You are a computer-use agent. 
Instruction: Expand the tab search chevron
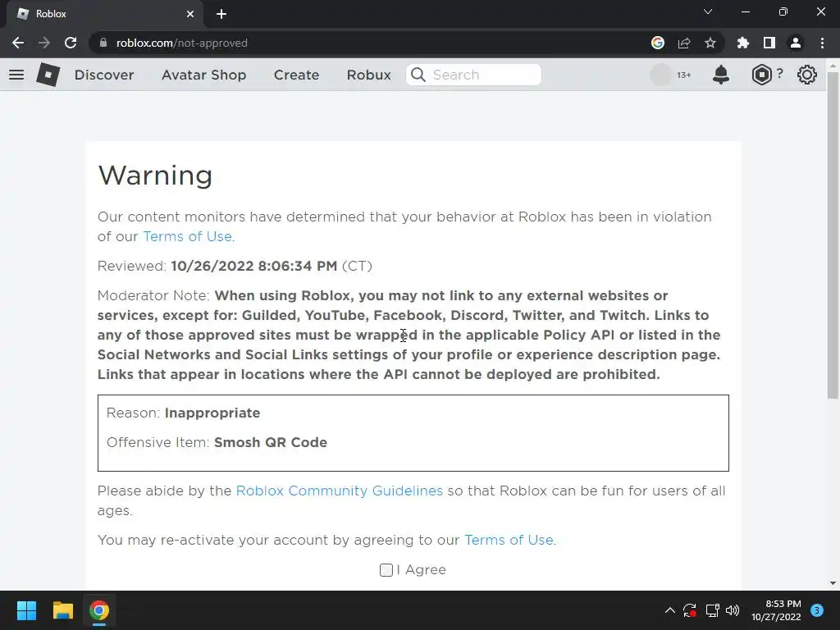(708, 11)
